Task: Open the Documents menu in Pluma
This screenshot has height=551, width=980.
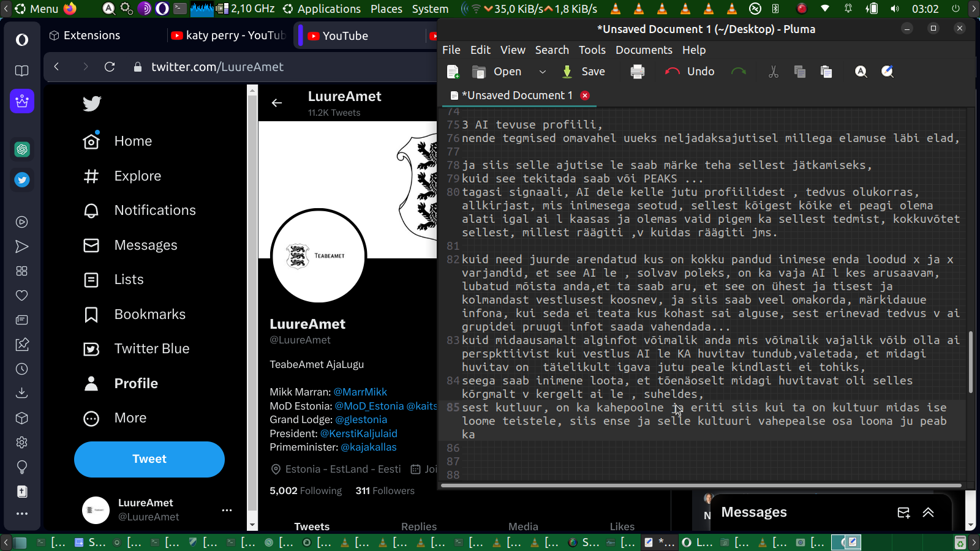Action: pos(643,50)
